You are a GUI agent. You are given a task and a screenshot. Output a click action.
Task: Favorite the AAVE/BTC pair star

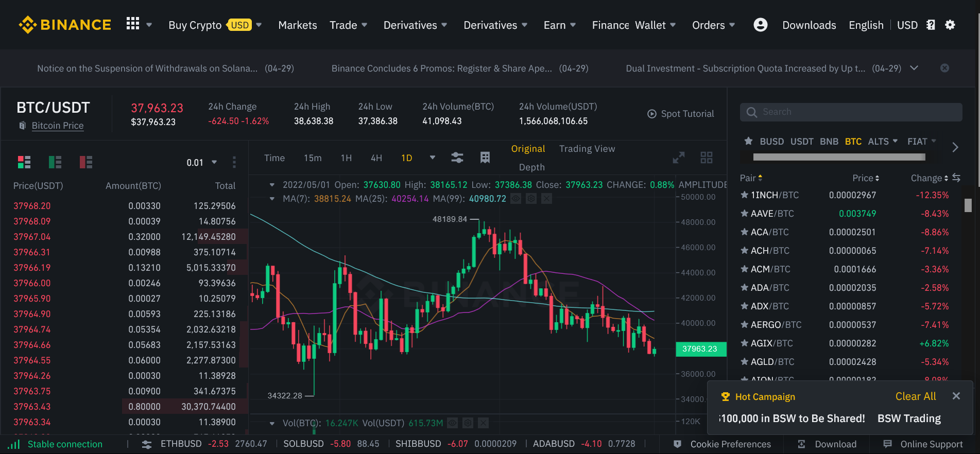coord(744,214)
